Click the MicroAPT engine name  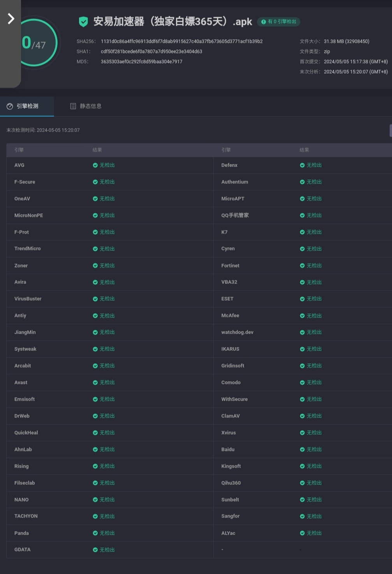[233, 199]
